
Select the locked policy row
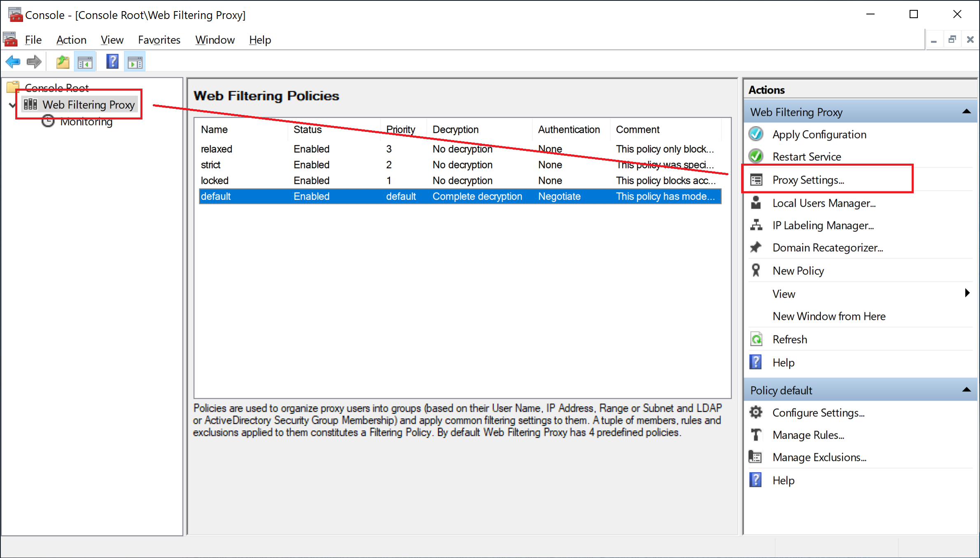pyautogui.click(x=460, y=181)
